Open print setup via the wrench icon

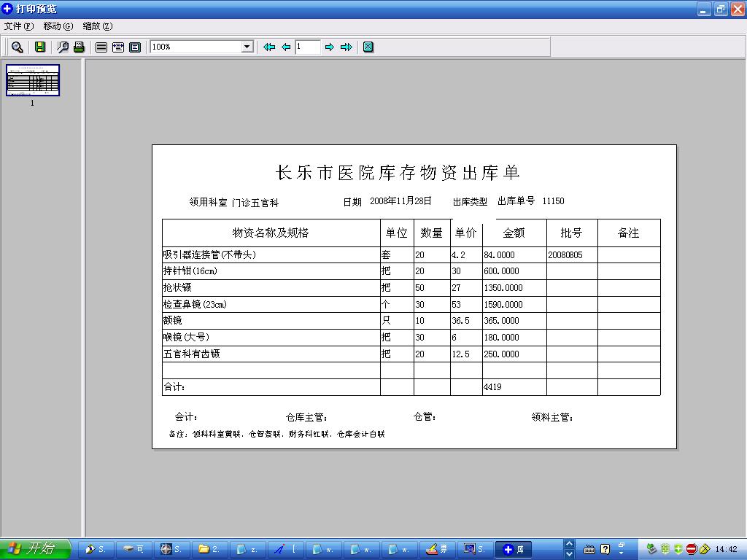pos(63,47)
